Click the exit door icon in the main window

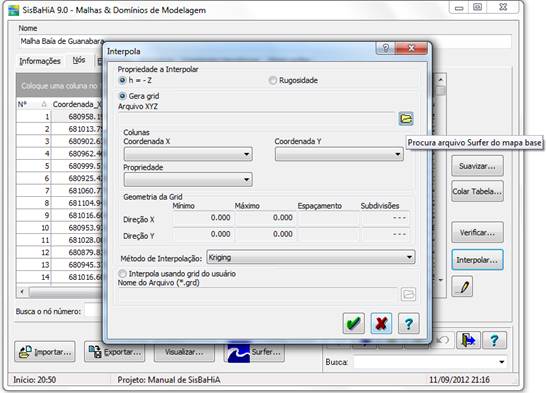[x=468, y=340]
